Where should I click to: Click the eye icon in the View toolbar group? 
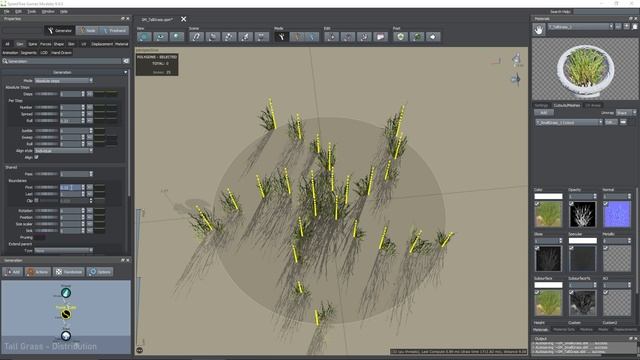pyautogui.click(x=160, y=37)
